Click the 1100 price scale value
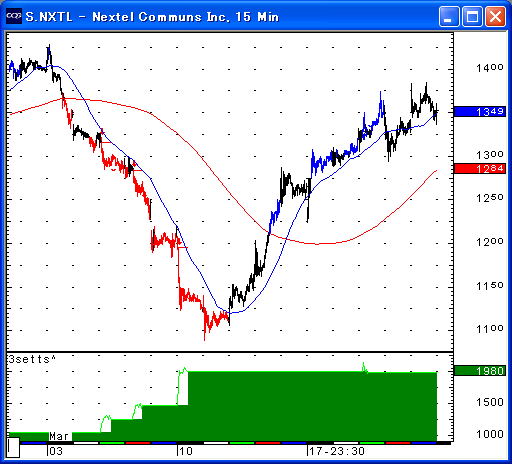This screenshot has width=512, height=464. 490,329
